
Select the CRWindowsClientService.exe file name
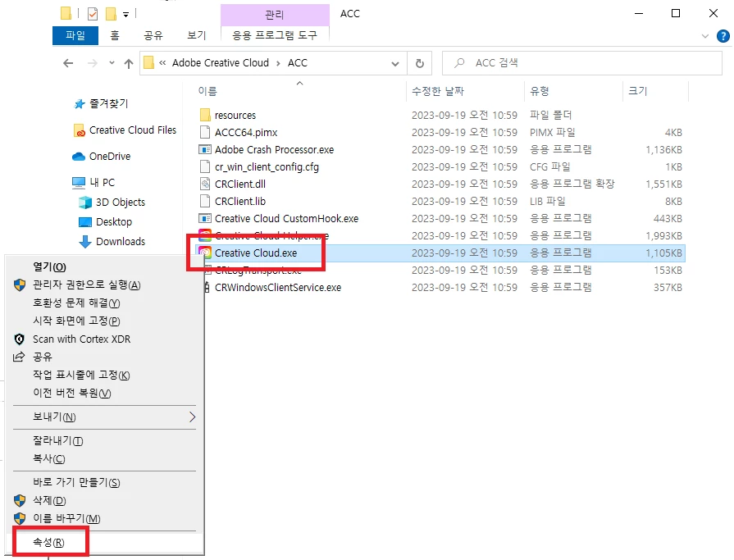278,287
